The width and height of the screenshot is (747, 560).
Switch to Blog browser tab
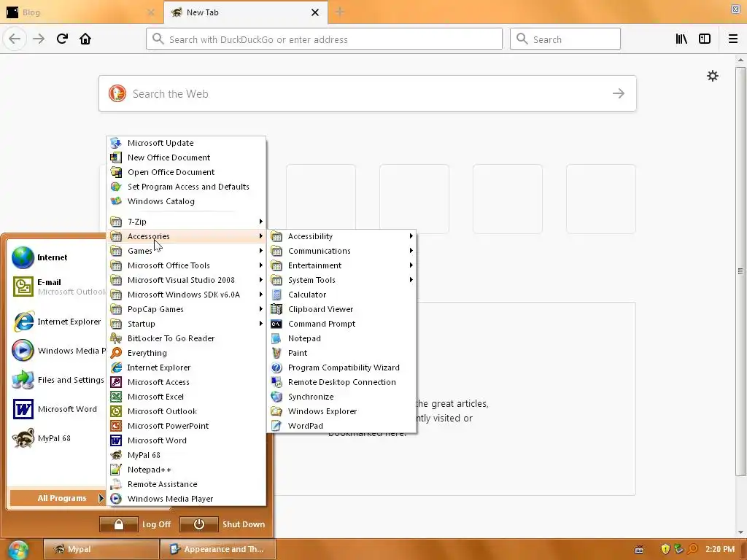(x=81, y=12)
